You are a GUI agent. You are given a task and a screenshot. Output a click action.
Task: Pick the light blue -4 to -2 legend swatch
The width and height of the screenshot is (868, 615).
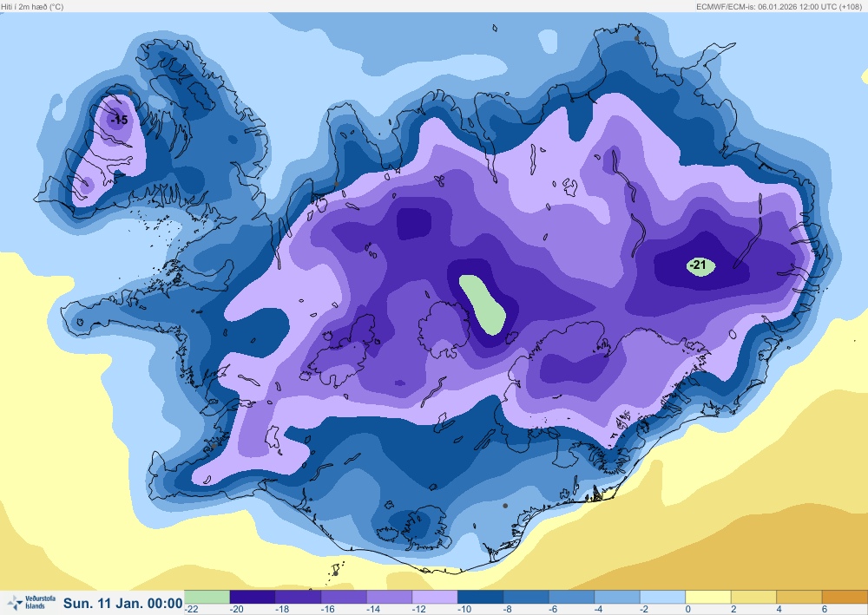coord(617,597)
